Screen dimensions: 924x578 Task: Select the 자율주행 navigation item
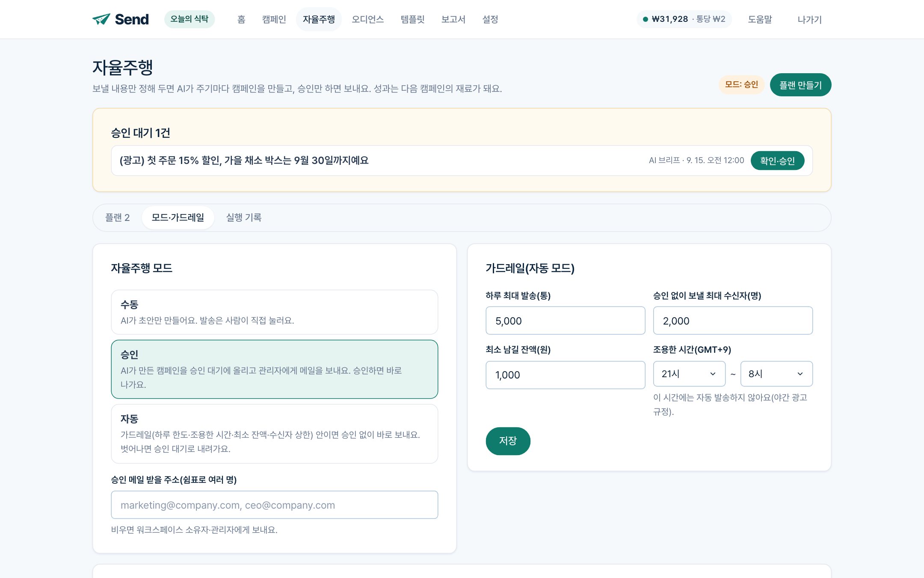point(319,19)
